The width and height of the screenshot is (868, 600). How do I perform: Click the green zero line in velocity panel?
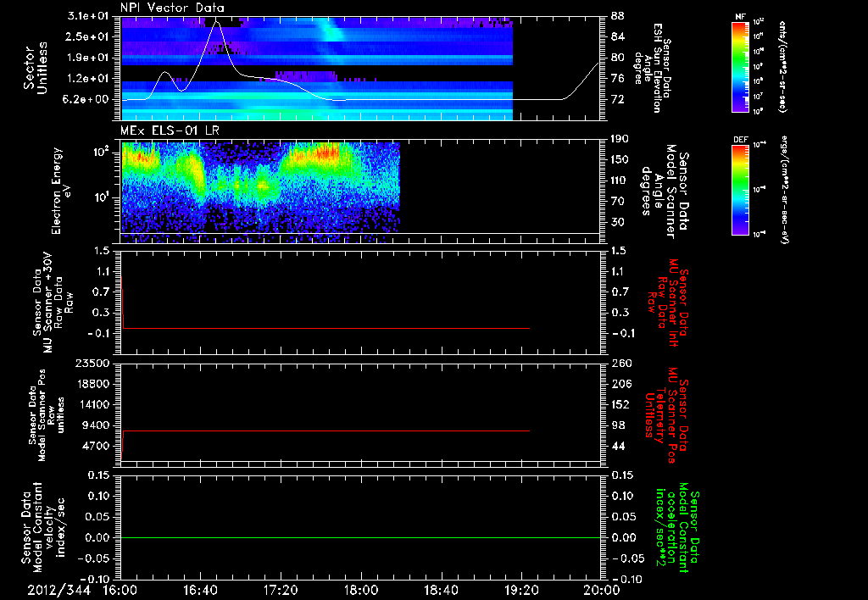tap(360, 537)
